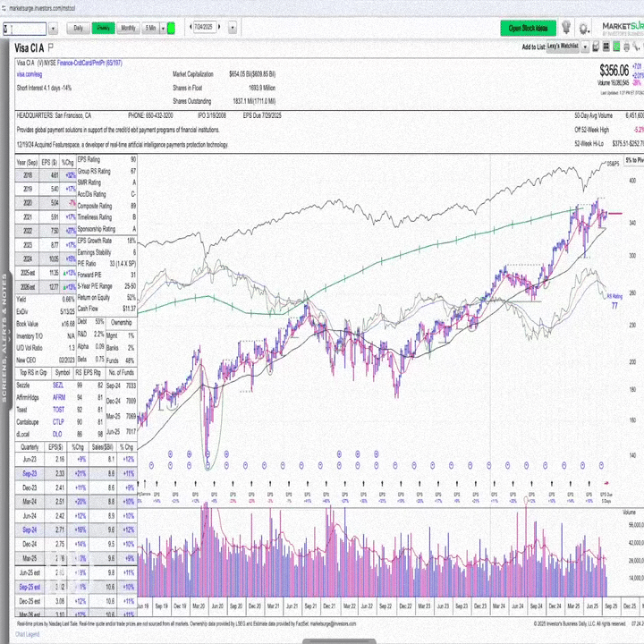Image resolution: width=644 pixels, height=644 pixels.
Task: Open the date picker dropdown
Action: pyautogui.click(x=233, y=28)
